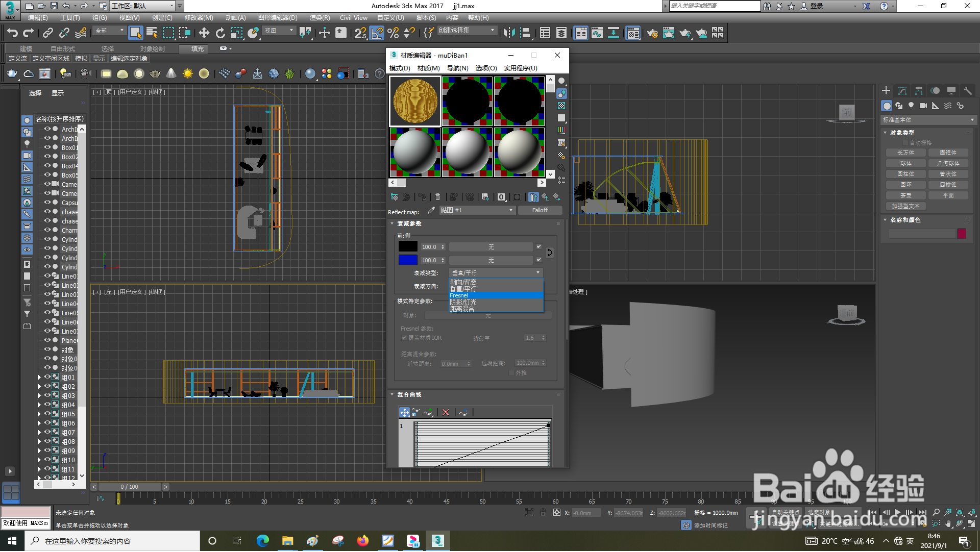The height and width of the screenshot is (552, 980).
Task: Open the 导航(N) menu in material editor
Action: click(x=457, y=68)
